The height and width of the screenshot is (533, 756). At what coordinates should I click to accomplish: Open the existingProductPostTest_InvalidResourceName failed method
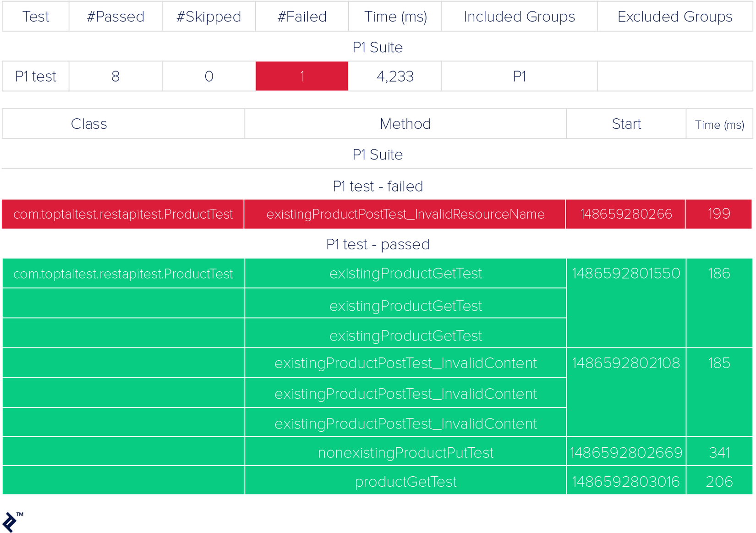[405, 214]
